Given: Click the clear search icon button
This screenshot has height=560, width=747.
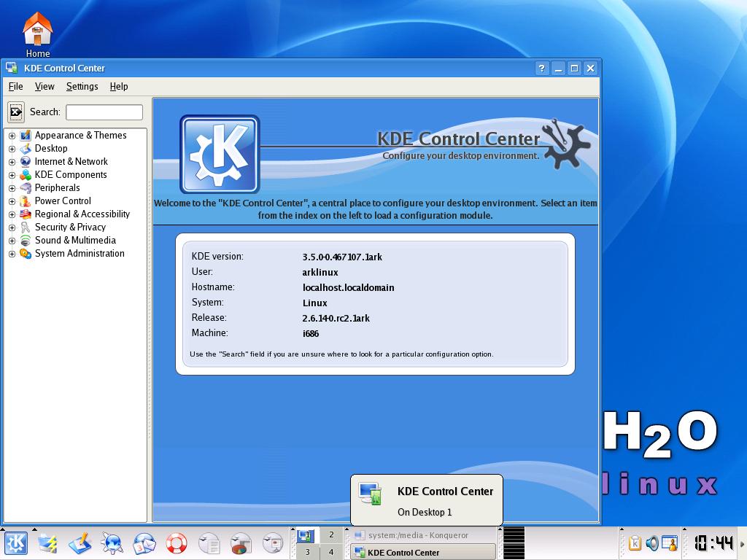Looking at the screenshot, I should [16, 112].
